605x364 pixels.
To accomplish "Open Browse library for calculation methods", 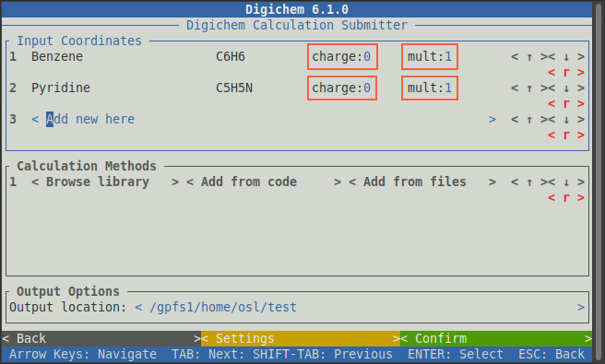I will coord(105,182).
